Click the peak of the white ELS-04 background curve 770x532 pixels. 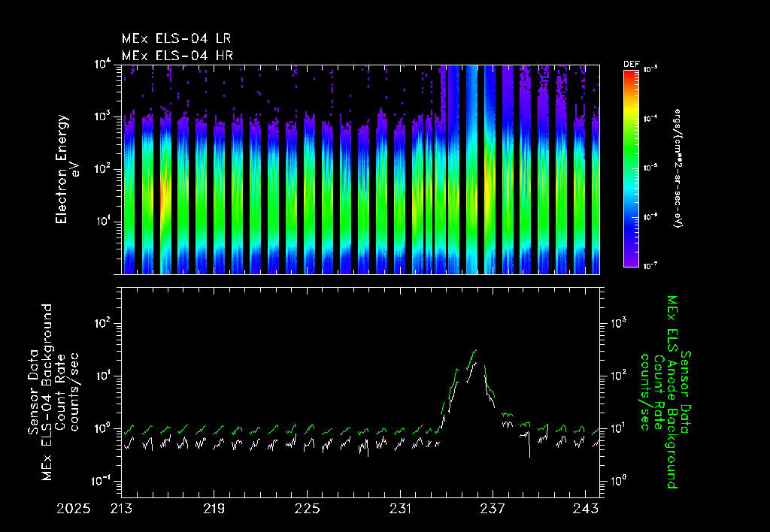(x=475, y=363)
